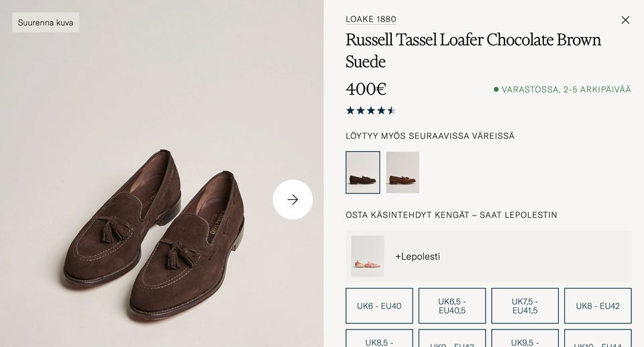Choose size UK8 - EU42
The image size is (644, 347).
pos(598,306)
